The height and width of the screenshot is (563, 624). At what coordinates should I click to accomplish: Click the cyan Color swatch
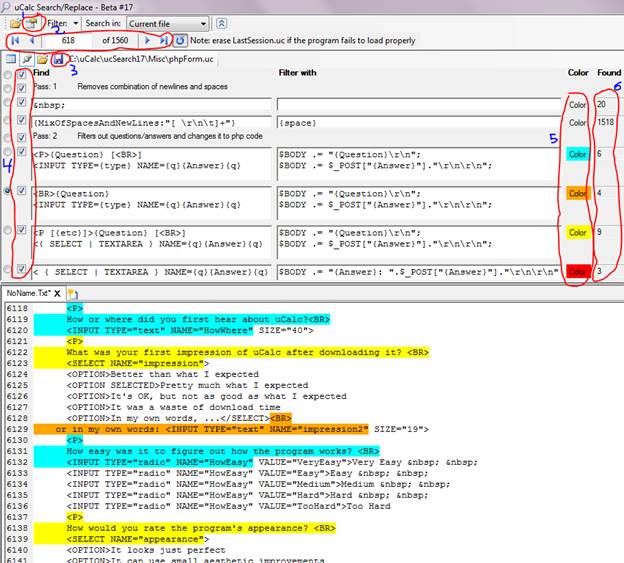pyautogui.click(x=578, y=154)
